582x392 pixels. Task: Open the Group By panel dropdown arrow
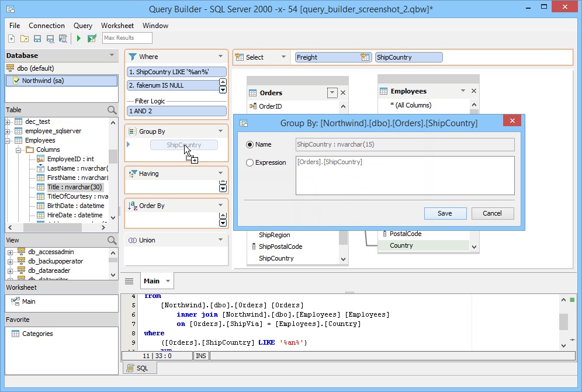[x=220, y=131]
